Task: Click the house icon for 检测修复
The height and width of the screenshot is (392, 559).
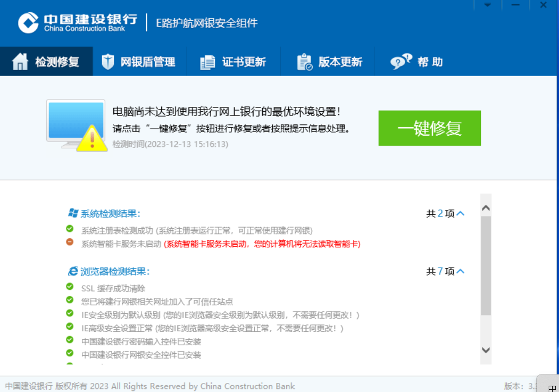Action: (x=20, y=62)
